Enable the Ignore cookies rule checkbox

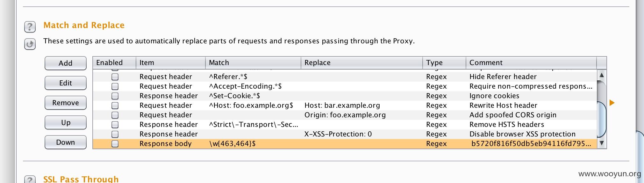115,96
